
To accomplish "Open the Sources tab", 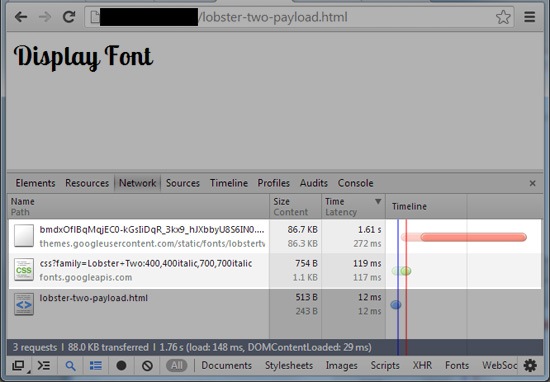I will (183, 183).
